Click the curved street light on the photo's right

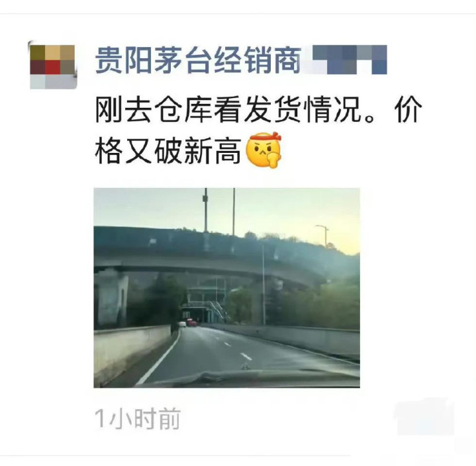coord(323,235)
